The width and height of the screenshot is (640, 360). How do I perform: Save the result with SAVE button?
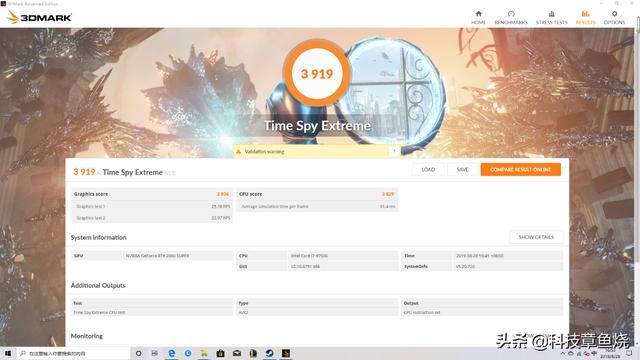[462, 169]
